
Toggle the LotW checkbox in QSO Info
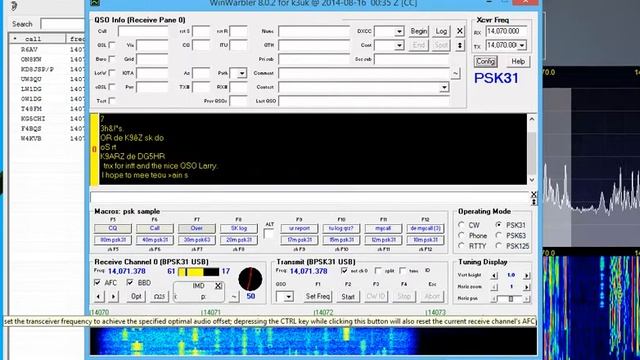112,73
